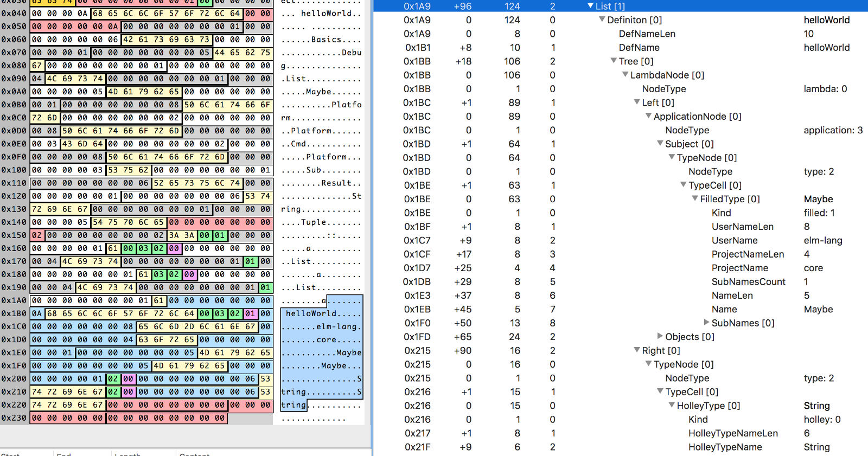This screenshot has width=868, height=456.
Task: Select the ProjectName core entry
Action: (739, 268)
